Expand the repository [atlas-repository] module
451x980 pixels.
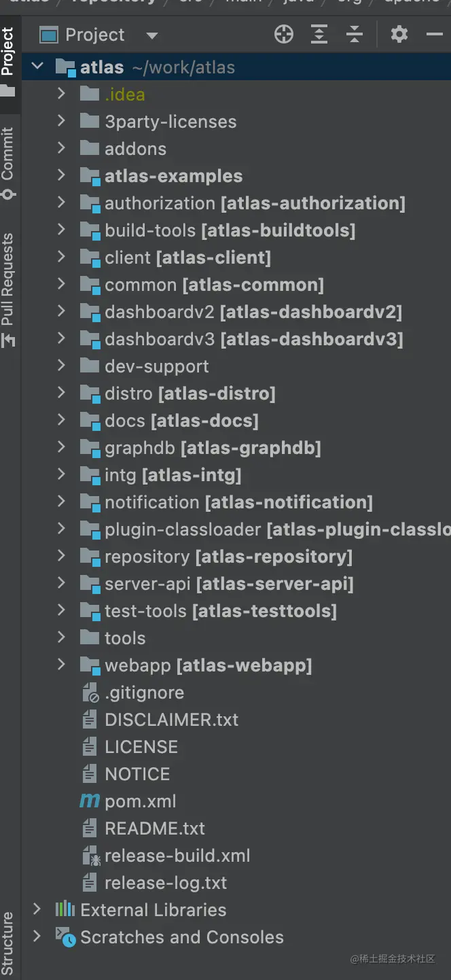coord(61,556)
